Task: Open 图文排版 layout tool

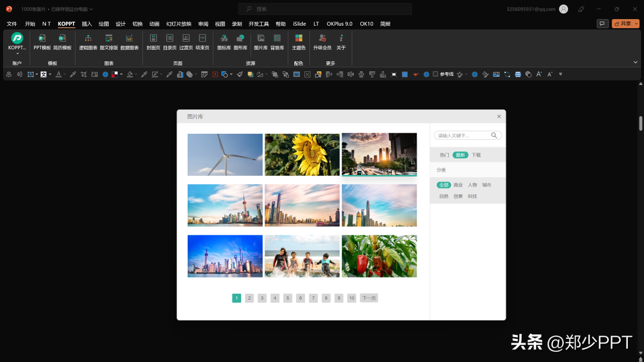Action: pos(109,42)
